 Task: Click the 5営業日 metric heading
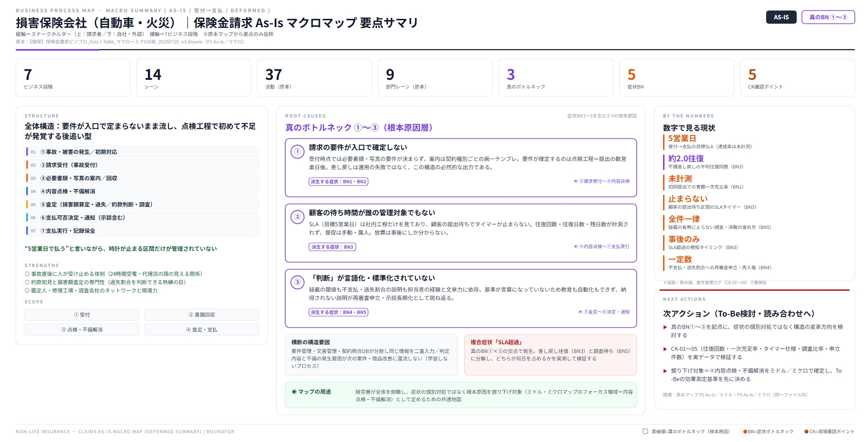pos(682,139)
